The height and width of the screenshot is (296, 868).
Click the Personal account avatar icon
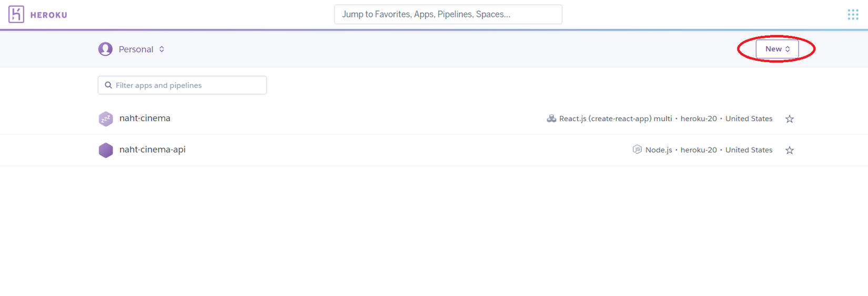pyautogui.click(x=105, y=49)
